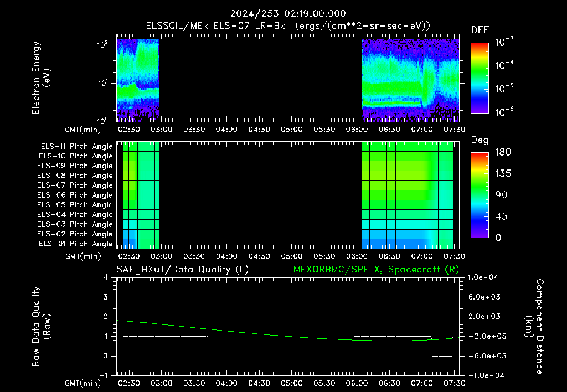Click the ELS-09 Pitch Angle row label
Image resolution: width=567 pixels, height=392 pixels.
click(75, 166)
